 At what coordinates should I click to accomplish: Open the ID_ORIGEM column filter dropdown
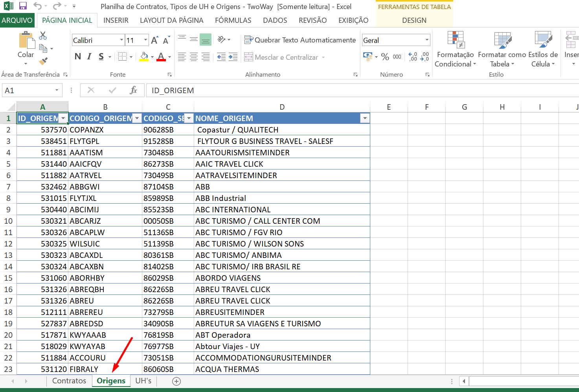point(63,118)
